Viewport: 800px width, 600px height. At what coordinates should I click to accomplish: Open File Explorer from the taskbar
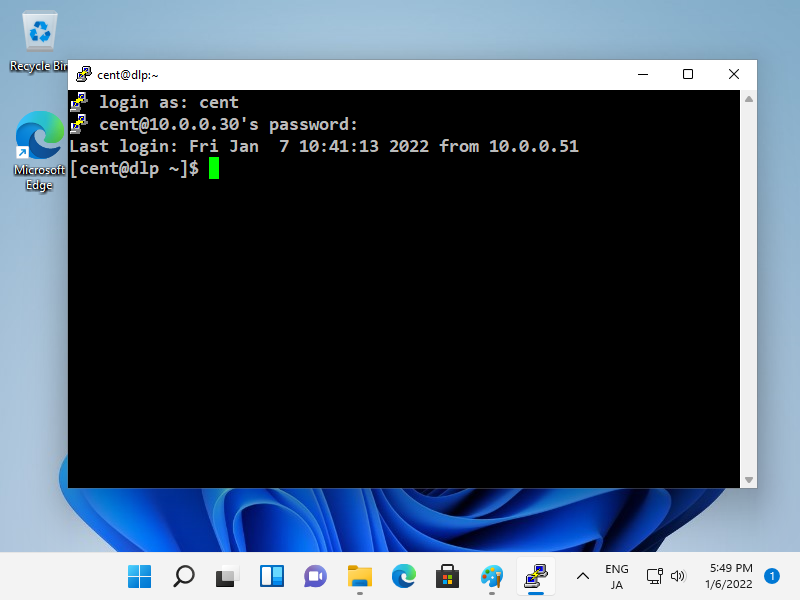[x=359, y=576]
